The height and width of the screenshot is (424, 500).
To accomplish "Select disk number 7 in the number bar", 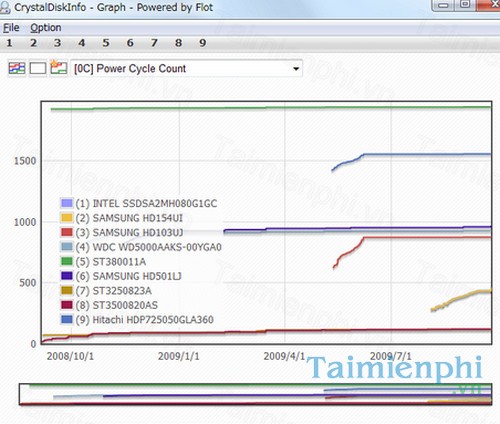I will click(x=154, y=43).
